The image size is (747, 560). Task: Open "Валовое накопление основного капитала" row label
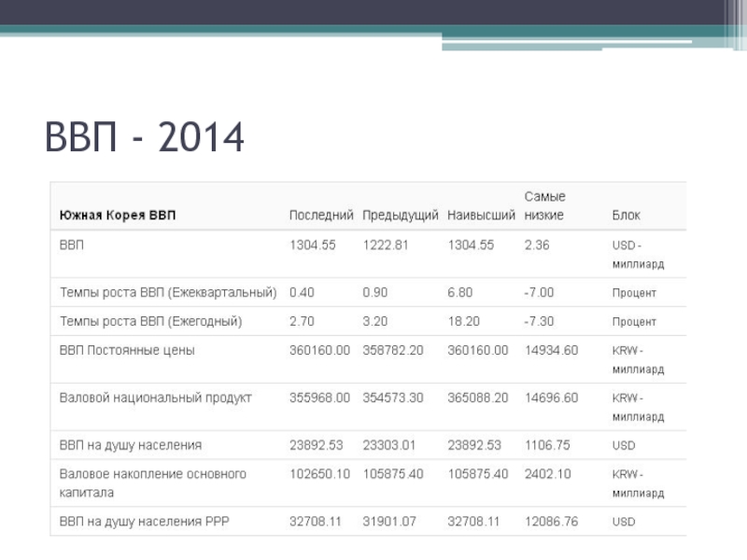click(x=152, y=483)
